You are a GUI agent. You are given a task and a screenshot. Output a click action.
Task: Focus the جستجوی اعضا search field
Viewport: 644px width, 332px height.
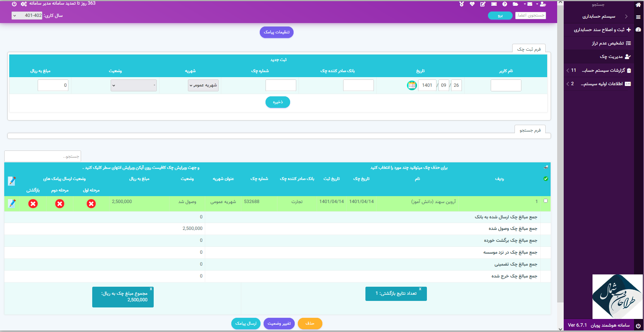(x=531, y=15)
